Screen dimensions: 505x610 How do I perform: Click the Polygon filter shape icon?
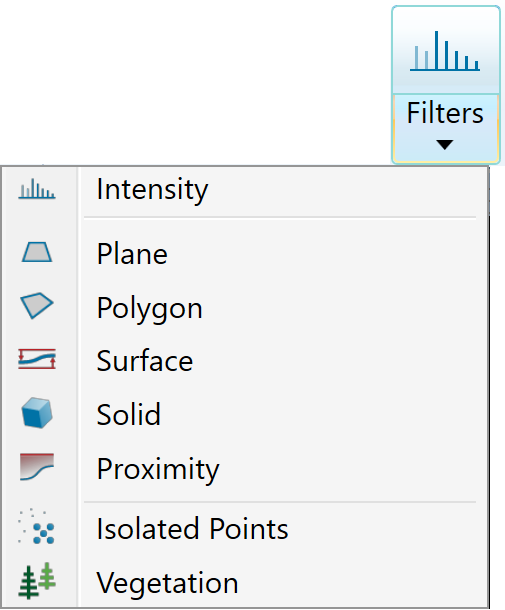(37, 306)
